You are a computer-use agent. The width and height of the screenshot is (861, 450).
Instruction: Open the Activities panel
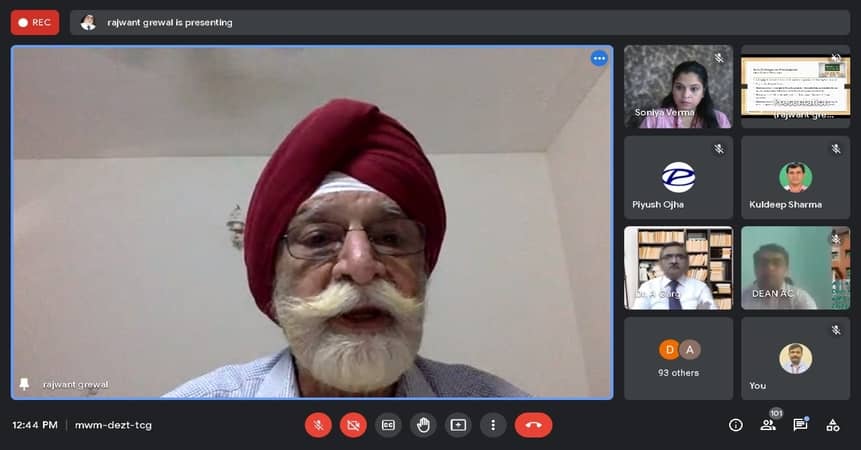coord(832,425)
